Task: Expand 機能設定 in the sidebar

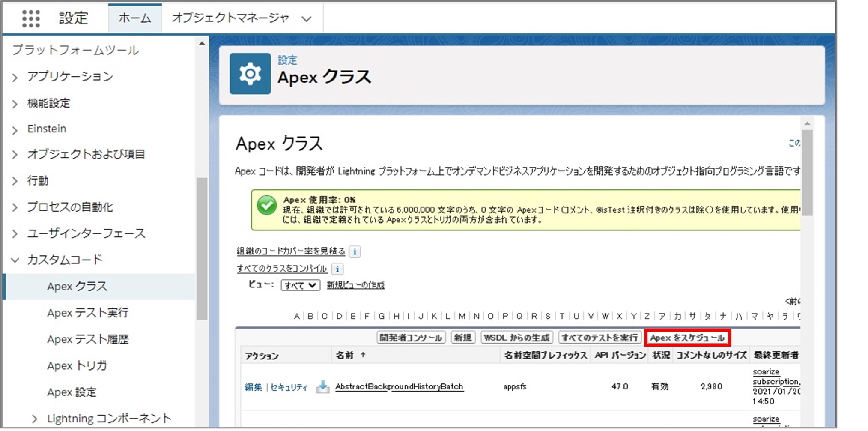Action: tap(15, 104)
